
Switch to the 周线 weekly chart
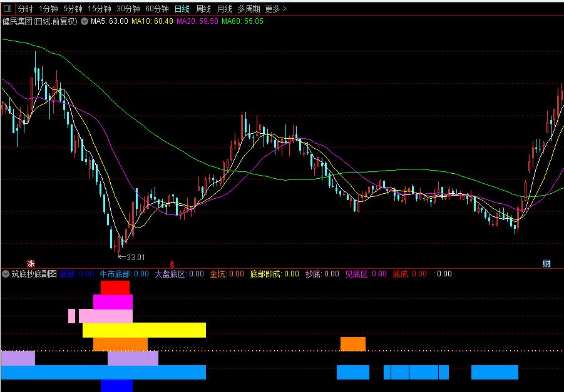203,9
